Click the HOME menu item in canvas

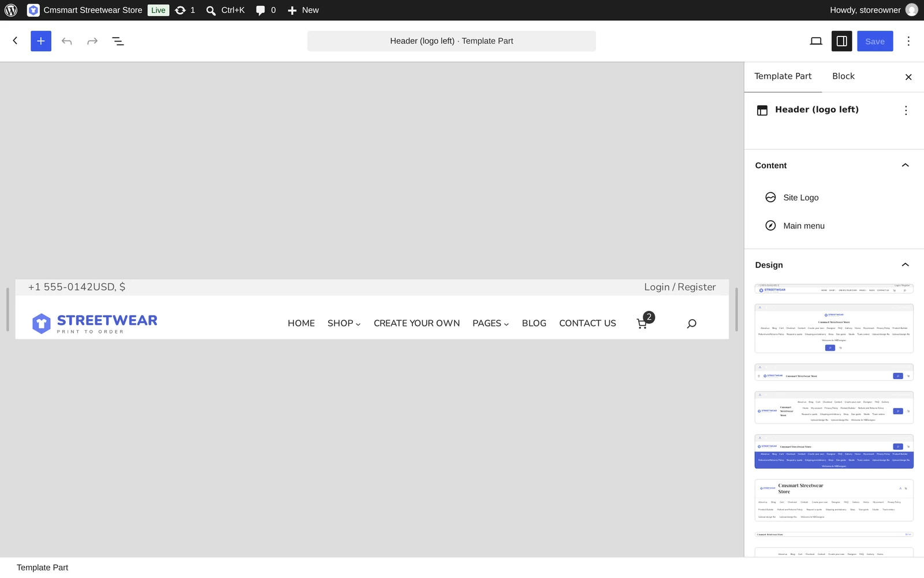point(301,324)
